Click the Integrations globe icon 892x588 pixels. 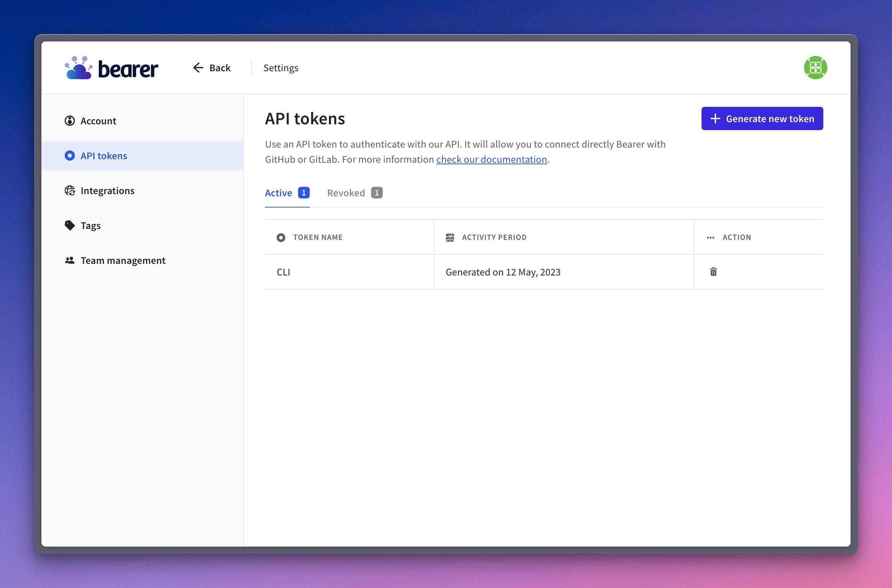pos(70,190)
